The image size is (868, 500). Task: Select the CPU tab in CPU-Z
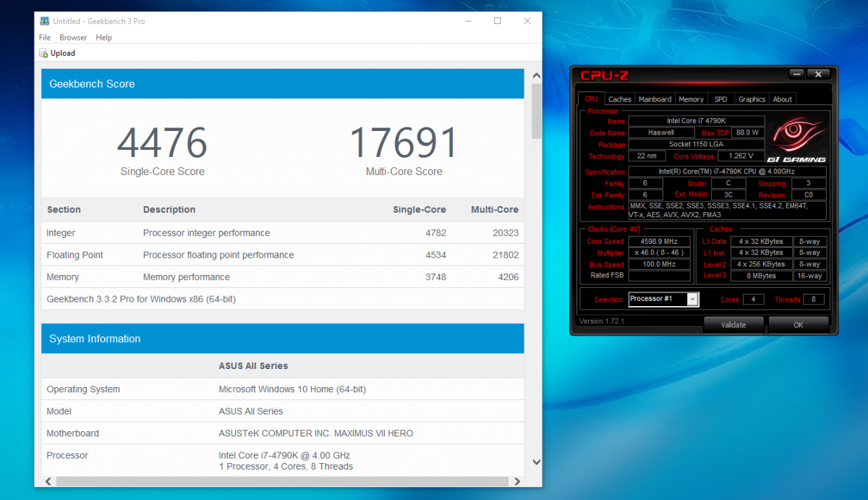[591, 98]
